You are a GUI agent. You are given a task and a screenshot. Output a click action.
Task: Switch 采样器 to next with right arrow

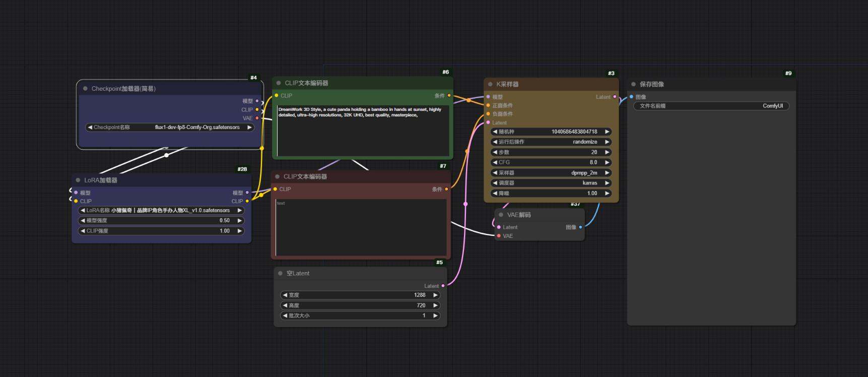607,173
